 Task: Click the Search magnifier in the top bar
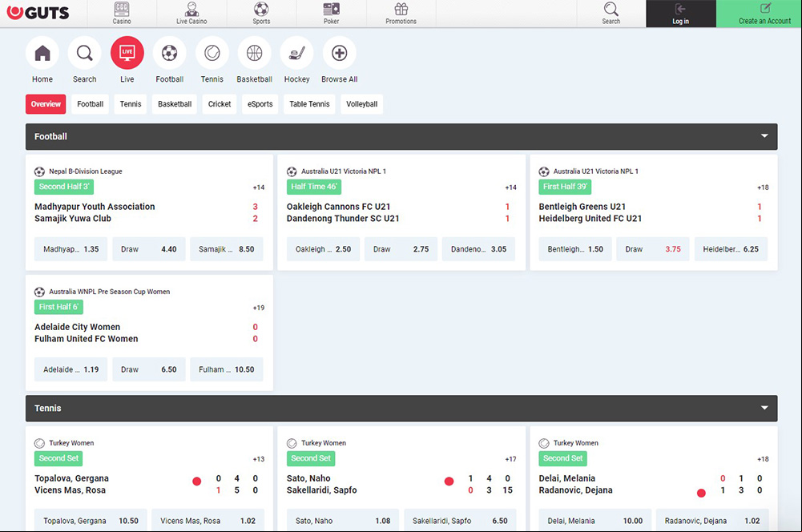coord(611,14)
